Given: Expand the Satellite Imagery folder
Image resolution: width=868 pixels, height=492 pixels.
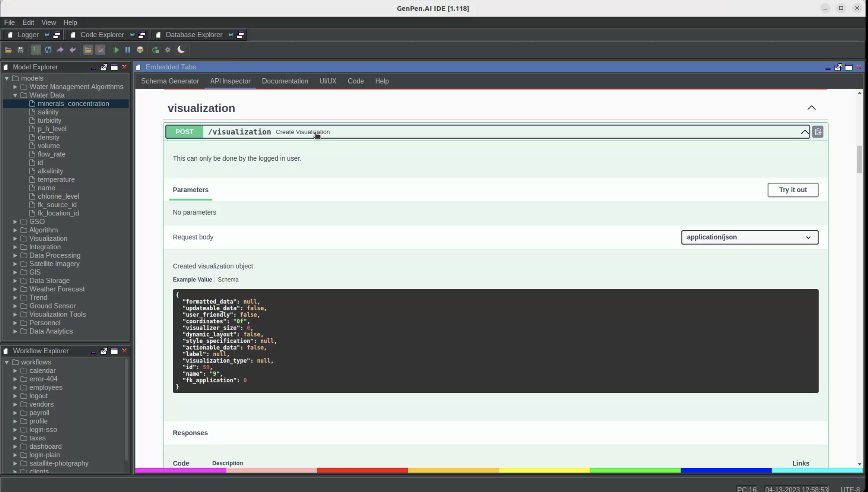Looking at the screenshot, I should click(x=15, y=264).
